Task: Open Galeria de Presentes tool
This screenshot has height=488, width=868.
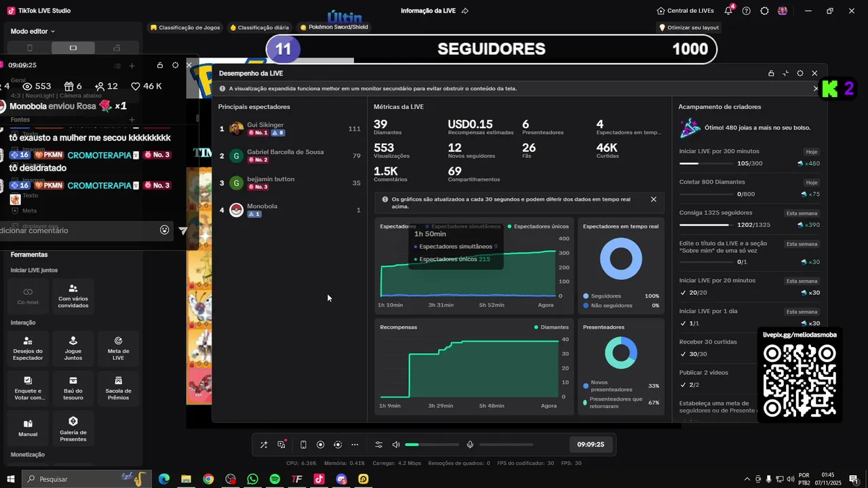Action: pos(73,428)
